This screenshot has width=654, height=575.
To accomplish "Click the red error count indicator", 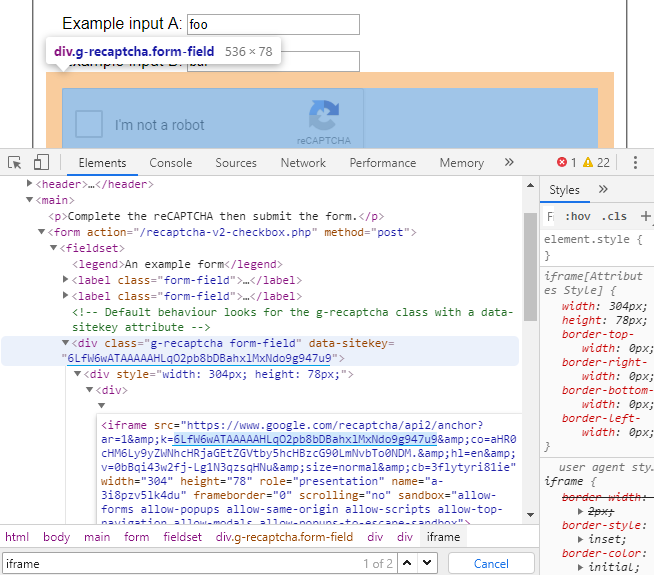I will [566, 163].
